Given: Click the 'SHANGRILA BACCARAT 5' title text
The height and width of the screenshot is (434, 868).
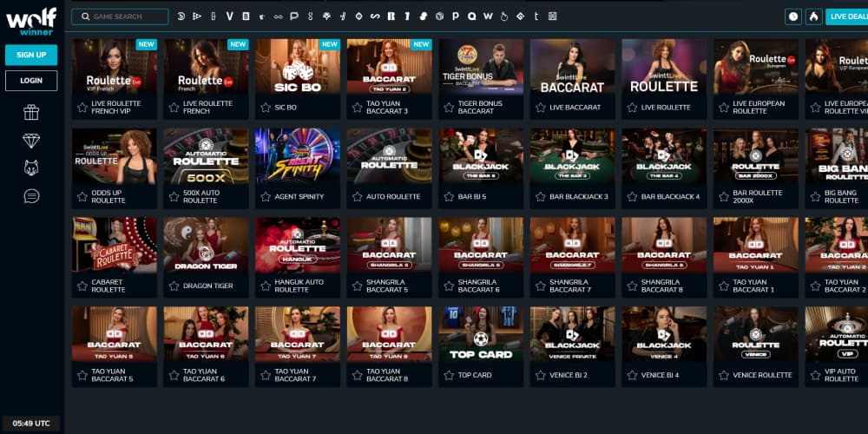Looking at the screenshot, I should 387,286.
